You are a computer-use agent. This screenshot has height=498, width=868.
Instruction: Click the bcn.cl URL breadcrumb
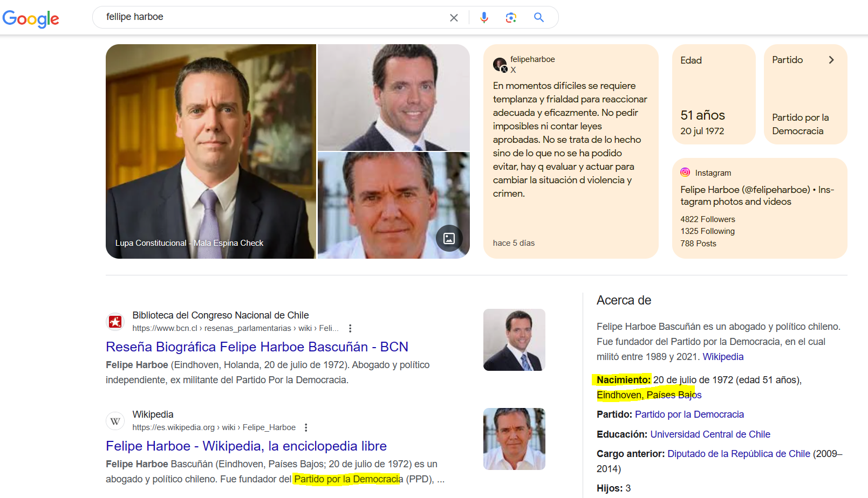tap(236, 328)
